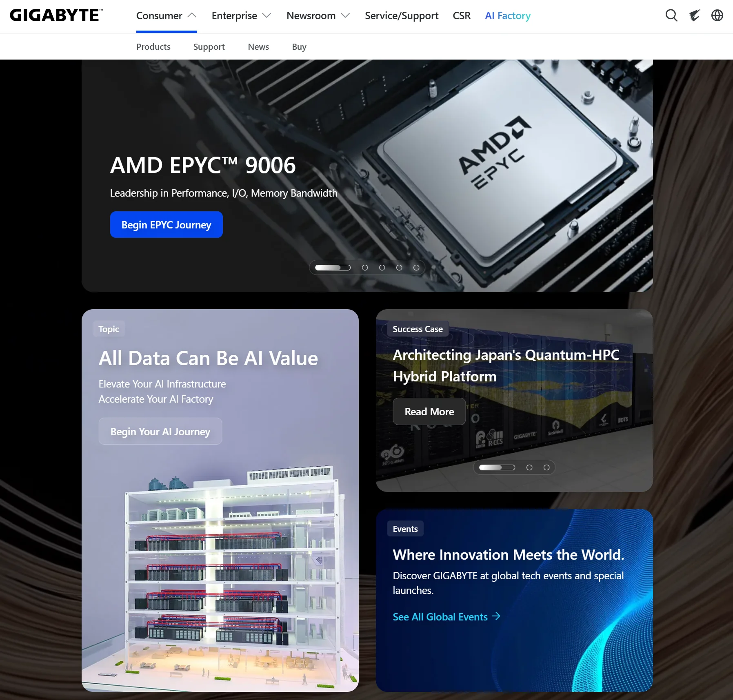Screen dimensions: 733x700
Task: Switch to third hero carousel slide dot
Action: click(382, 268)
